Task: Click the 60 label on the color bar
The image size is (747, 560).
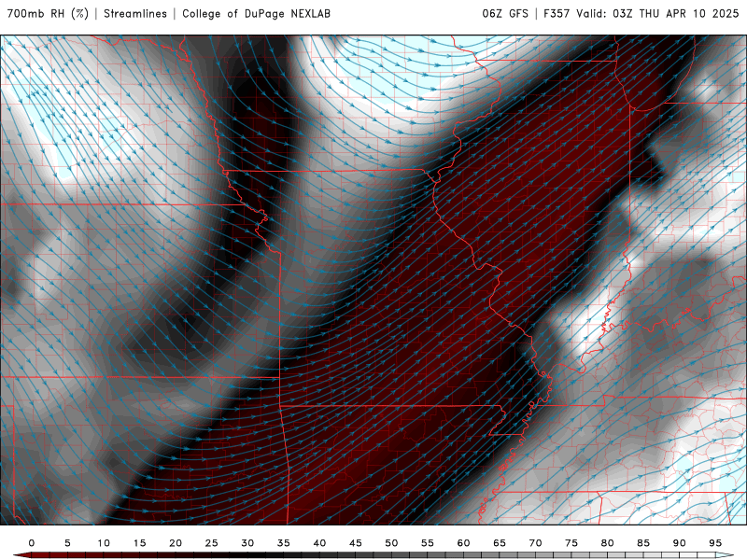Action: click(463, 543)
